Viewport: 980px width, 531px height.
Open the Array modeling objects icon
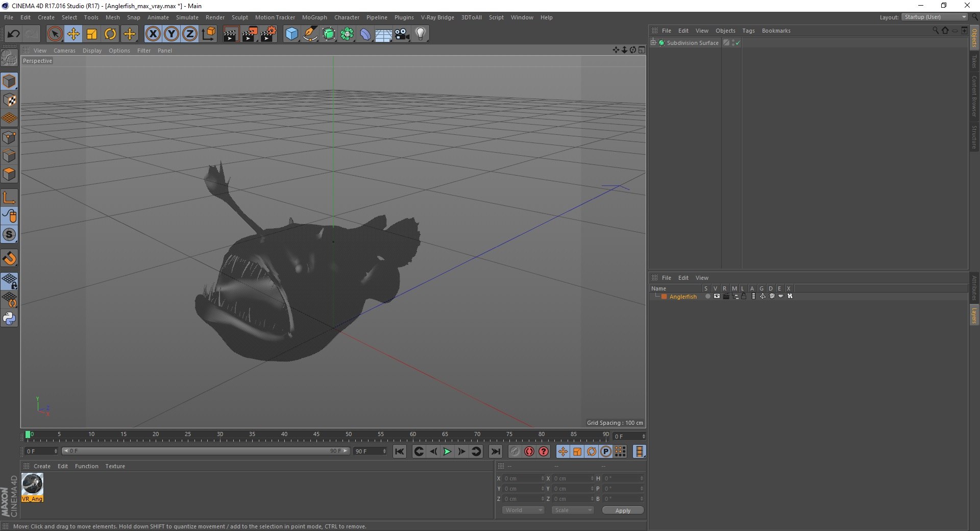[348, 34]
